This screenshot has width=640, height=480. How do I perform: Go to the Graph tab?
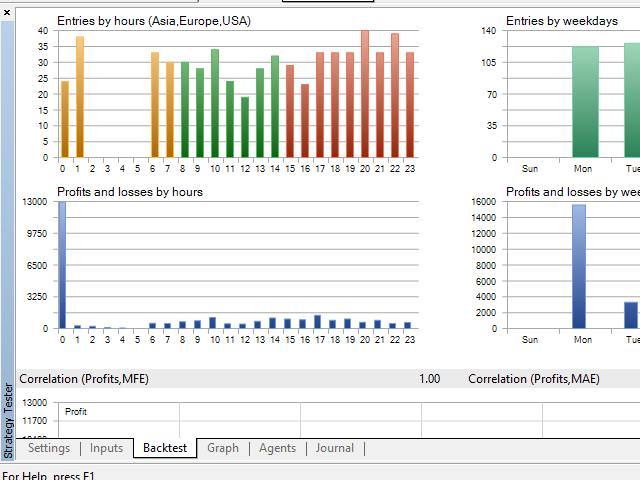(223, 448)
